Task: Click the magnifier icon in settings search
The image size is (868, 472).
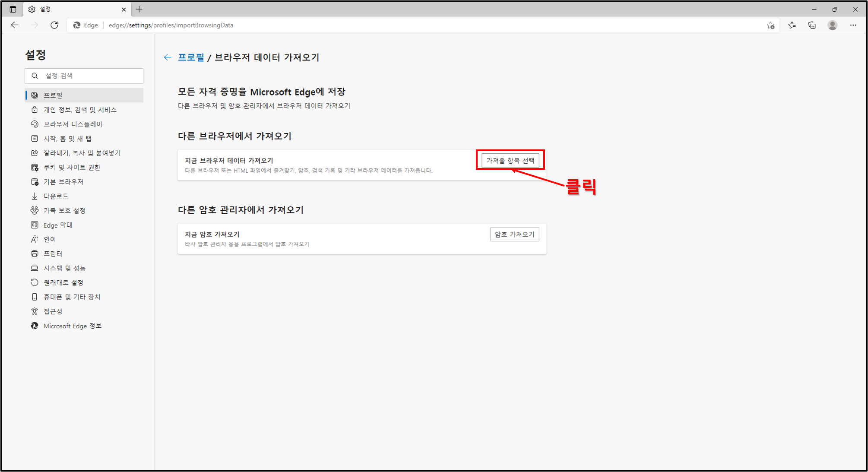Action: click(35, 76)
